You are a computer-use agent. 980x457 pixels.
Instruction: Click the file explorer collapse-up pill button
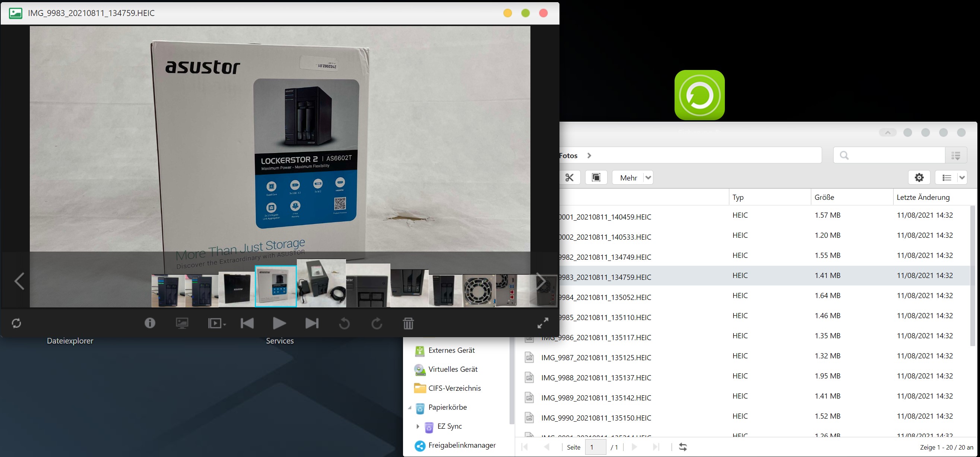(888, 132)
